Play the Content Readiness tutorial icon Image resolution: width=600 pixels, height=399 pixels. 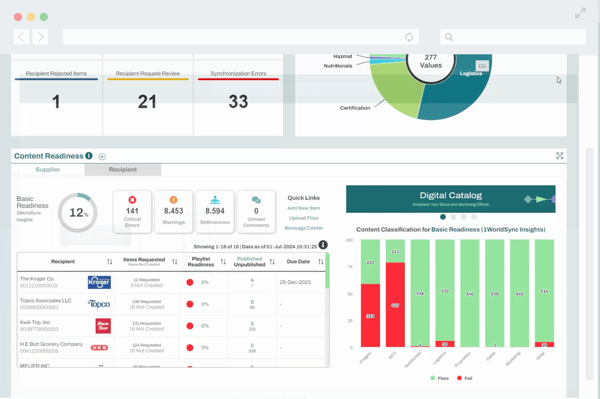pyautogui.click(x=102, y=156)
